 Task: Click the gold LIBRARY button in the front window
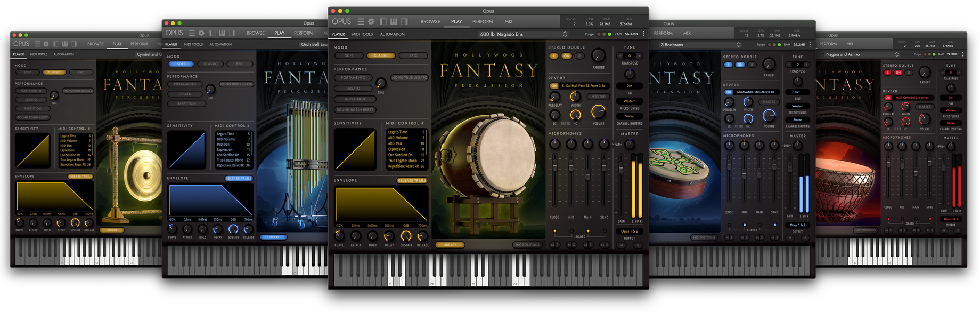click(x=450, y=245)
